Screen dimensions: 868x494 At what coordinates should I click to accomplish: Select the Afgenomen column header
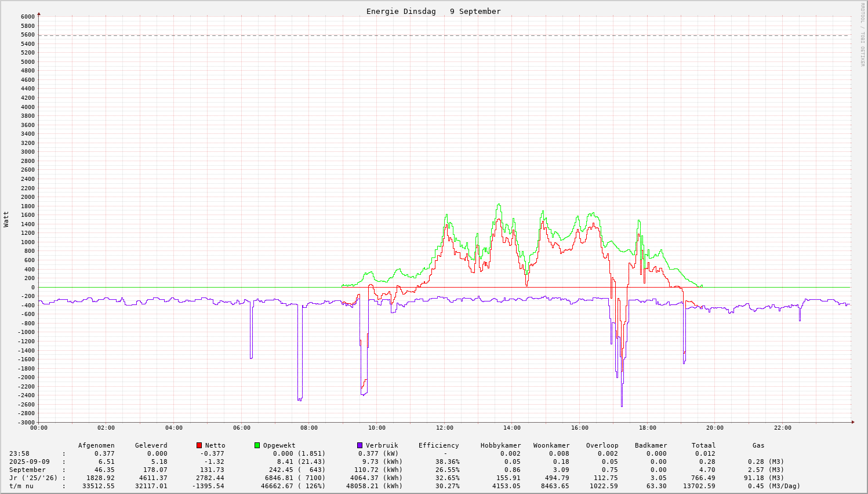(96, 445)
